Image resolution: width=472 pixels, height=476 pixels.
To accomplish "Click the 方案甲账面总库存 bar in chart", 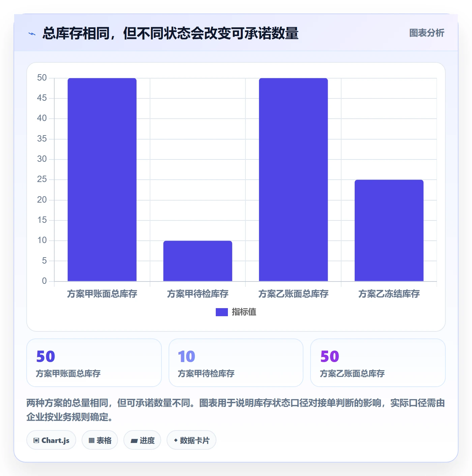I will pos(102,179).
